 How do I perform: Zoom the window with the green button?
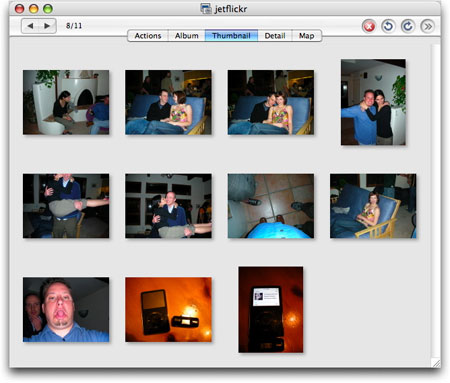coord(48,9)
